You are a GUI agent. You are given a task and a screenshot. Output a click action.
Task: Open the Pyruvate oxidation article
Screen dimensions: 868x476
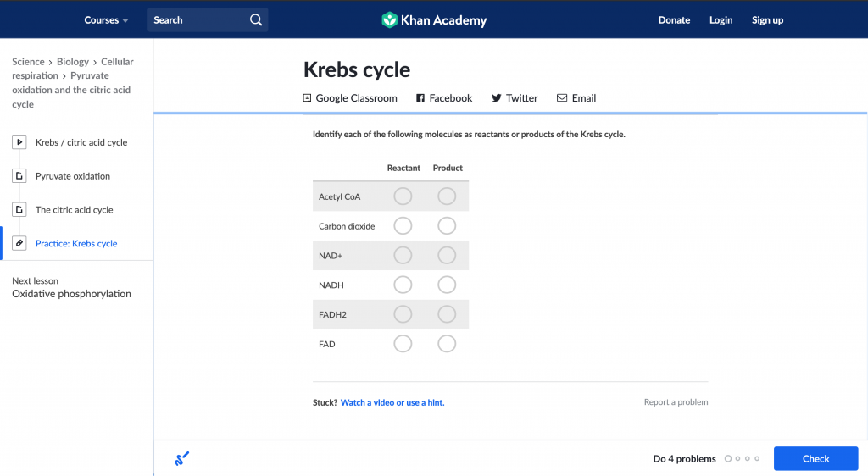pos(73,176)
